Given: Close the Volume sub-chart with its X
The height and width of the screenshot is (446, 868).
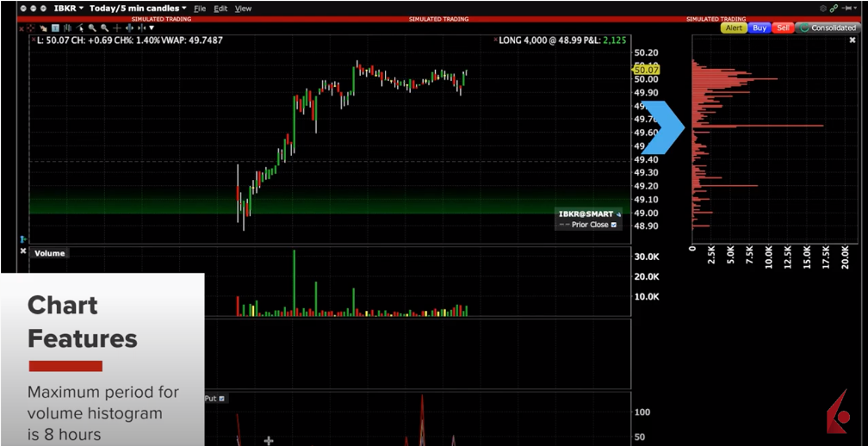Looking at the screenshot, I should point(23,251).
